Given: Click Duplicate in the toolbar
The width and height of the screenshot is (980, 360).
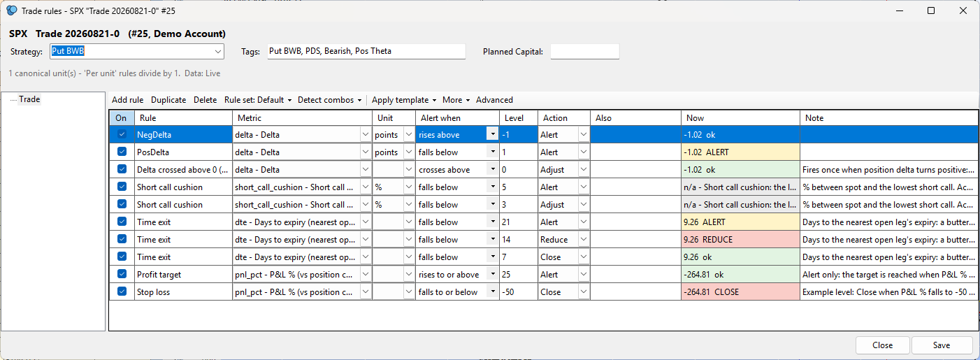Looking at the screenshot, I should click(x=168, y=100).
